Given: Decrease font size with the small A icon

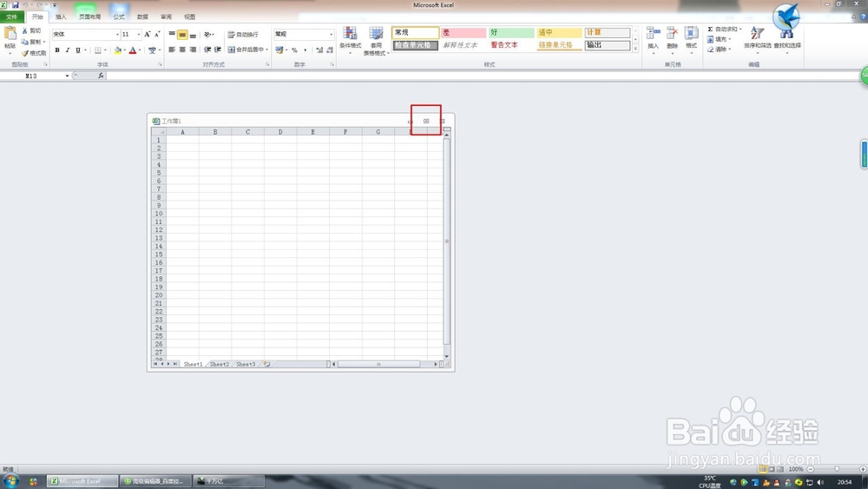Looking at the screenshot, I should (157, 35).
